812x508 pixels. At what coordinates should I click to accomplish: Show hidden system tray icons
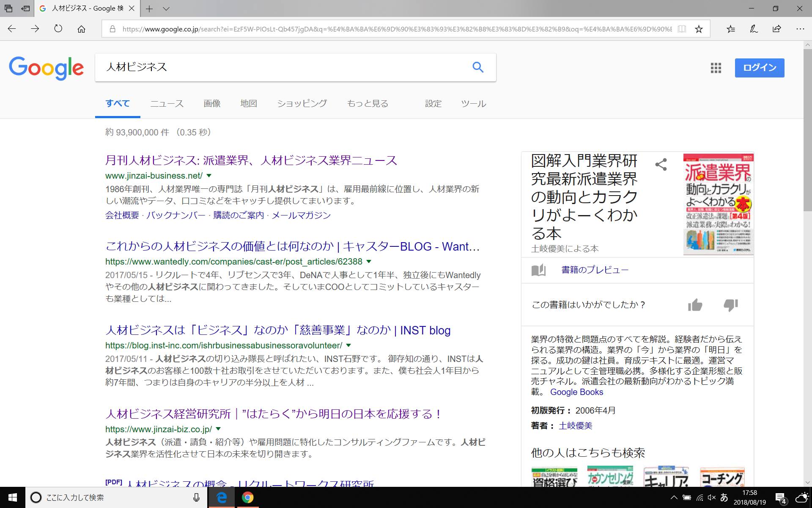pos(674,497)
